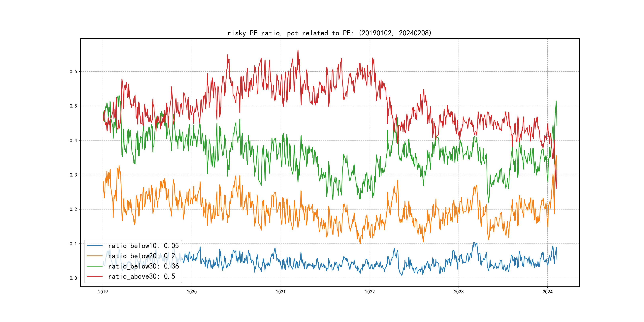Select the 'ratio_below10: 0.05' legend label
The height and width of the screenshot is (322, 644).
click(143, 246)
